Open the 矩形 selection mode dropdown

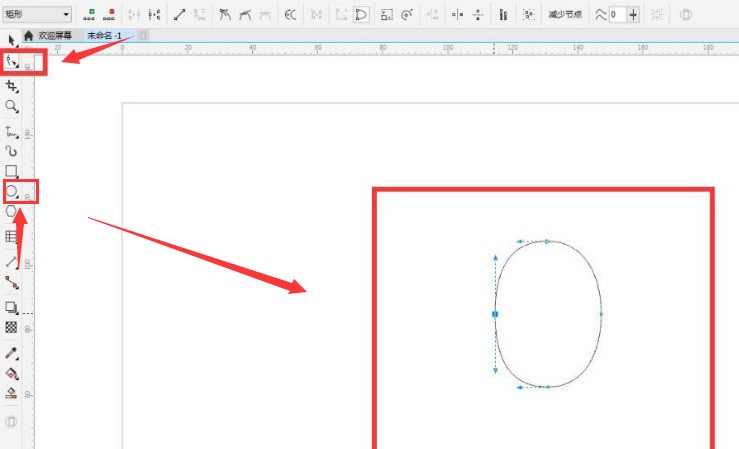tap(37, 15)
